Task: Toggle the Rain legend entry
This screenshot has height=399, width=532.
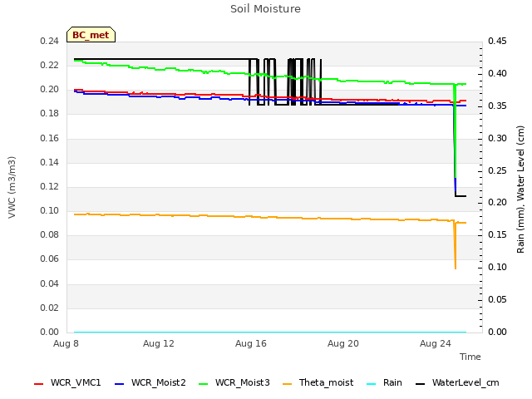Action: [x=384, y=382]
